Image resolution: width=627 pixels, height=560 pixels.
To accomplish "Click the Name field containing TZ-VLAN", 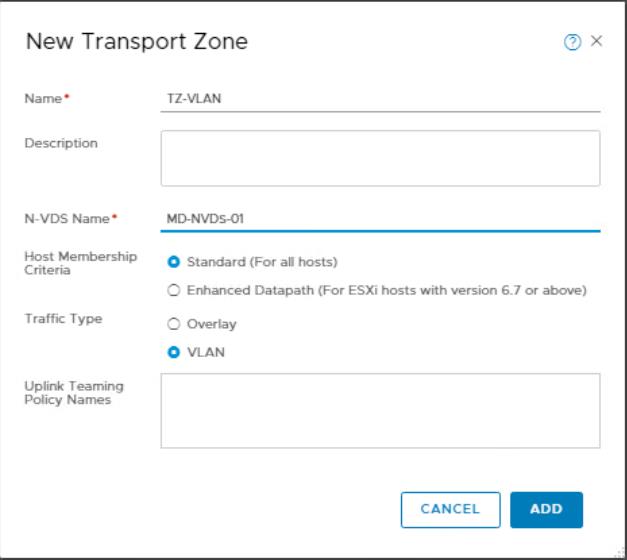I will 380,98.
